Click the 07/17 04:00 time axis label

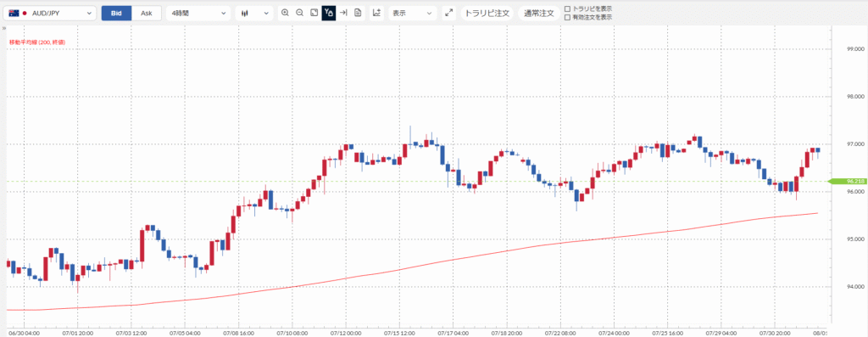point(453,333)
